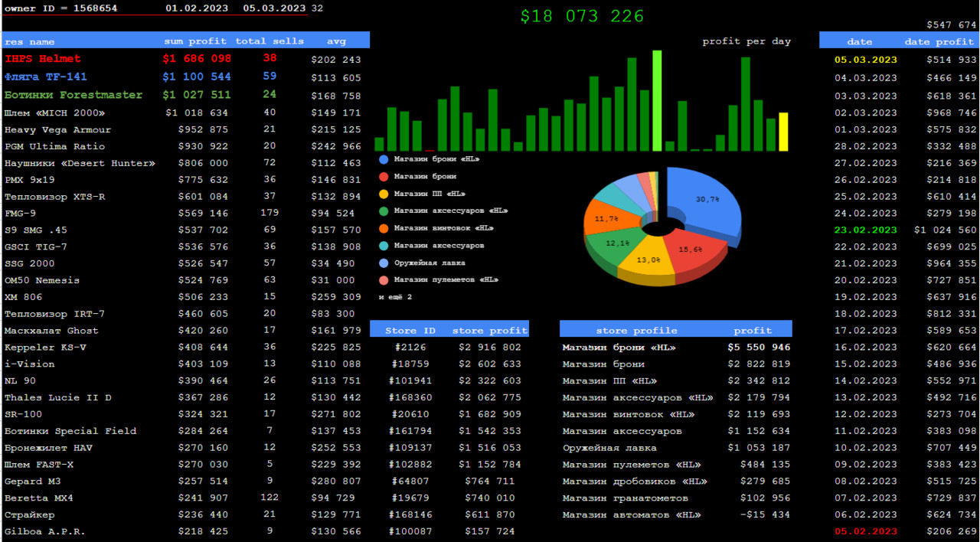Click the teal legend dot for Магазин аксессуаров
The image size is (980, 542).
click(384, 246)
